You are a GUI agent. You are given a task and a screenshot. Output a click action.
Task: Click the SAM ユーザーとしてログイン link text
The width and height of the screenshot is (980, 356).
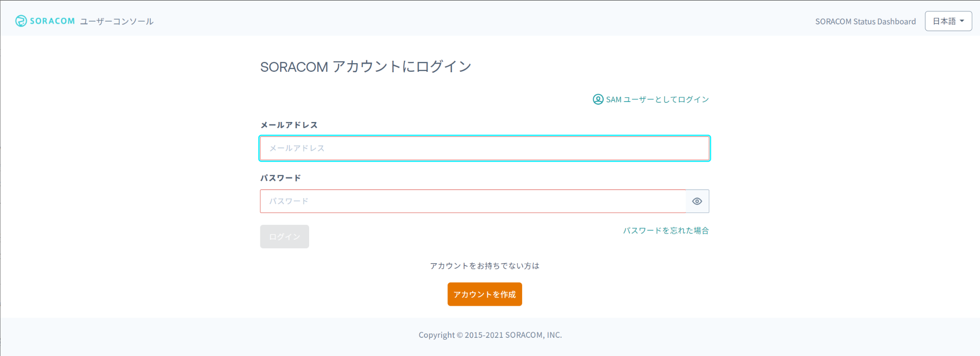pyautogui.click(x=657, y=100)
